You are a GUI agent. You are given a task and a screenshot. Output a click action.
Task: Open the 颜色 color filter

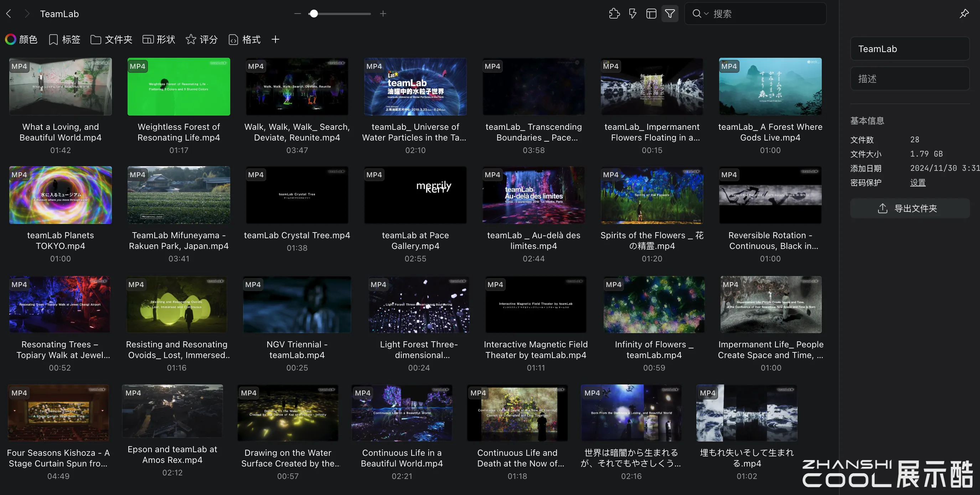click(21, 39)
